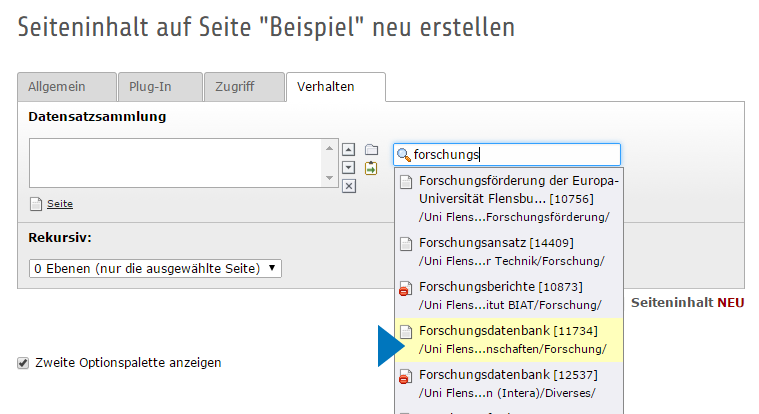759x414 pixels.
Task: Click the remove selected item X icon
Action: click(349, 185)
